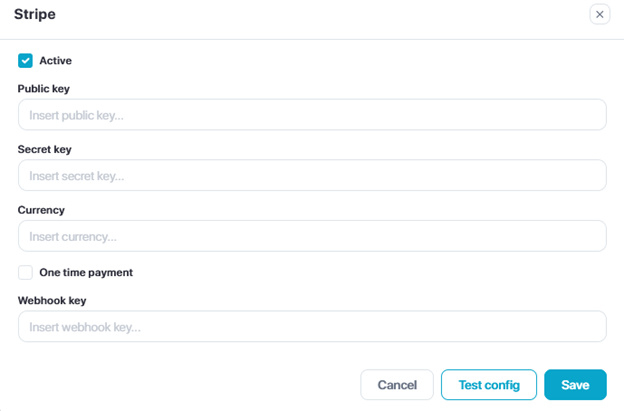The image size is (624, 411).
Task: Click the "Public key" field label
Action: [x=43, y=89]
